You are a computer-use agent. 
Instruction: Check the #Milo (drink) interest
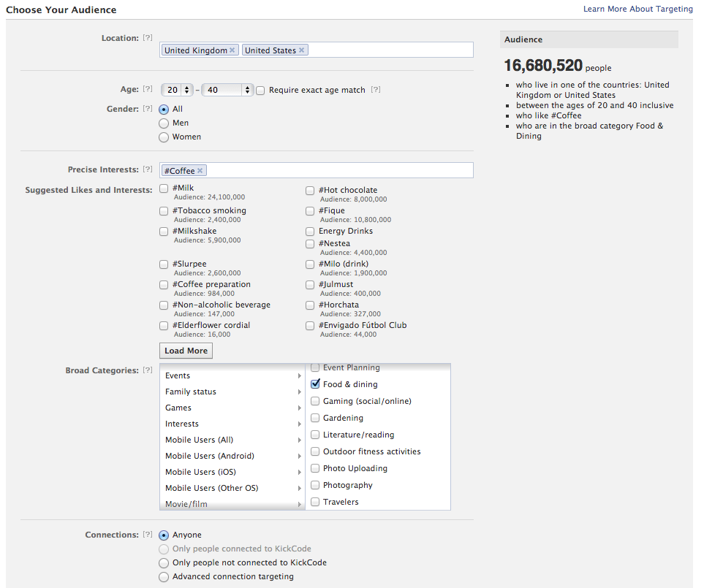[x=310, y=264]
